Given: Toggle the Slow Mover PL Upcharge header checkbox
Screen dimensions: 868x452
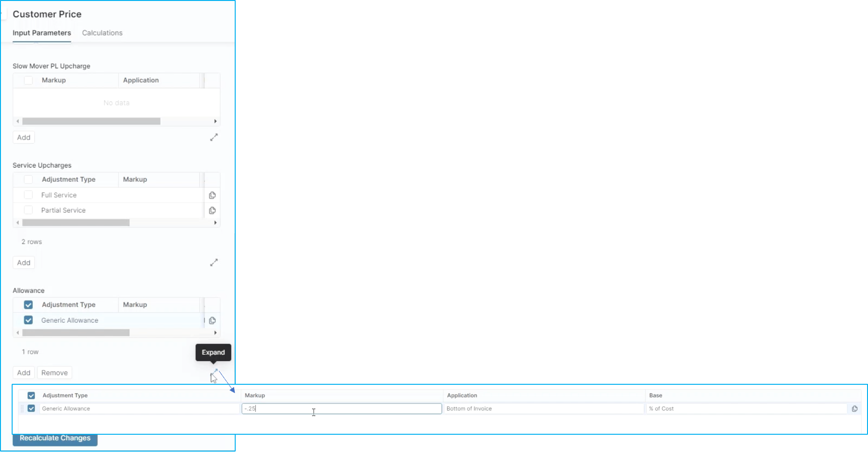Looking at the screenshot, I should tap(28, 80).
